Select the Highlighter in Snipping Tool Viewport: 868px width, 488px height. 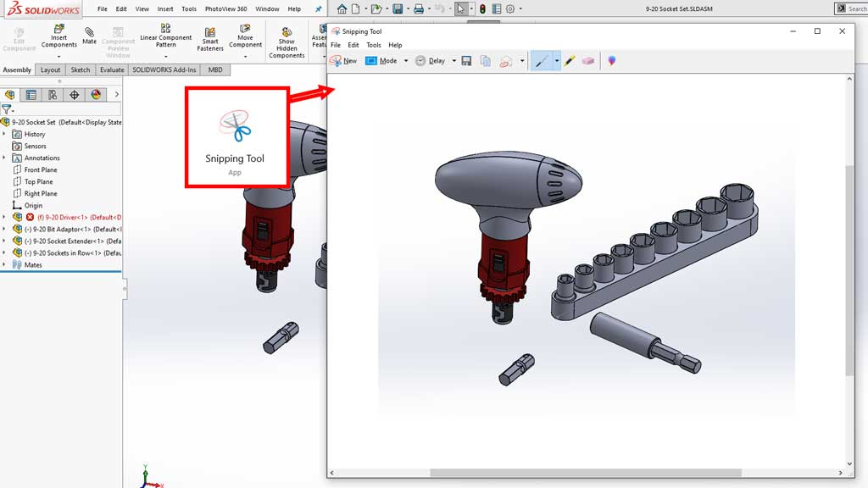pos(568,60)
